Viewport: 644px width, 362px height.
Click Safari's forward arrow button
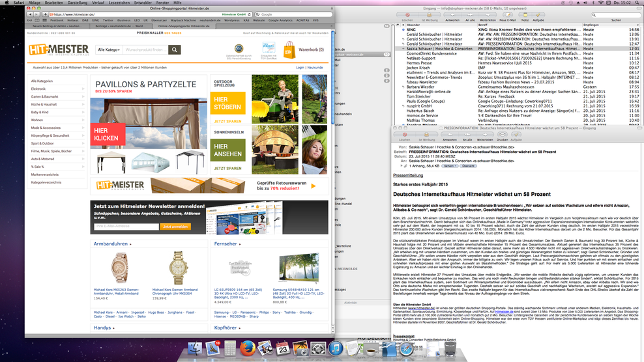pyautogui.click(x=37, y=14)
